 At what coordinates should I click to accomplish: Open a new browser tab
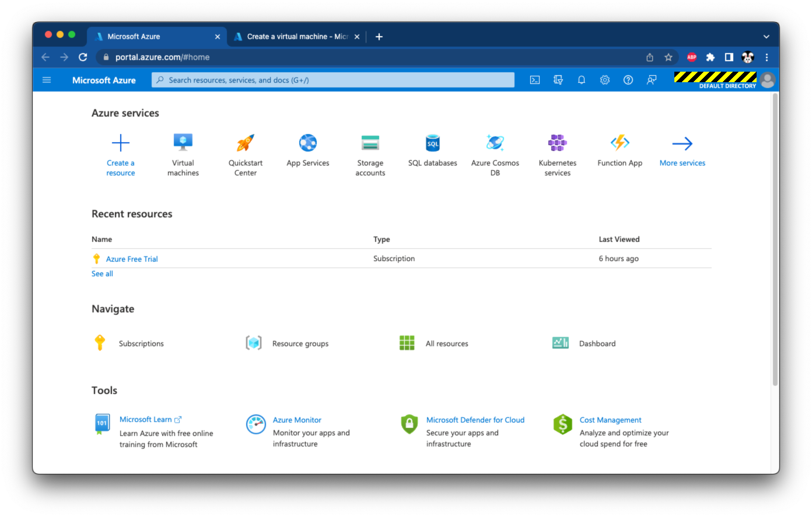pos(379,37)
